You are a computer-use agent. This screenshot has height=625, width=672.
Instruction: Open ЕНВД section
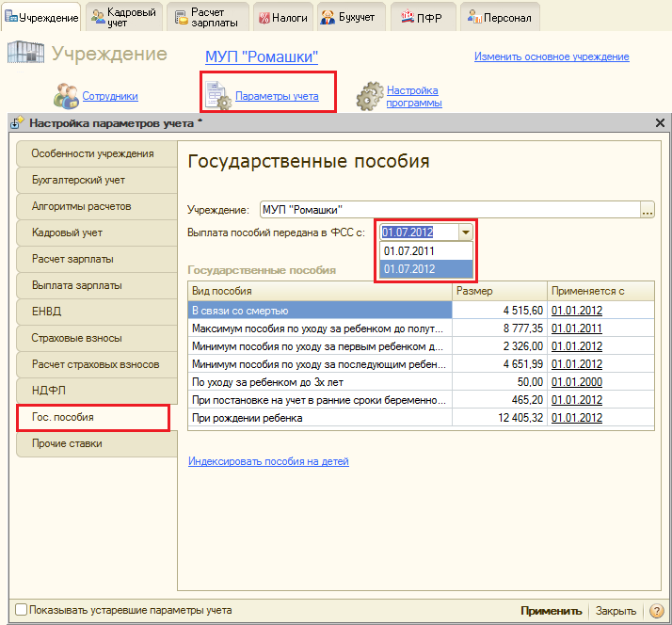(97, 312)
